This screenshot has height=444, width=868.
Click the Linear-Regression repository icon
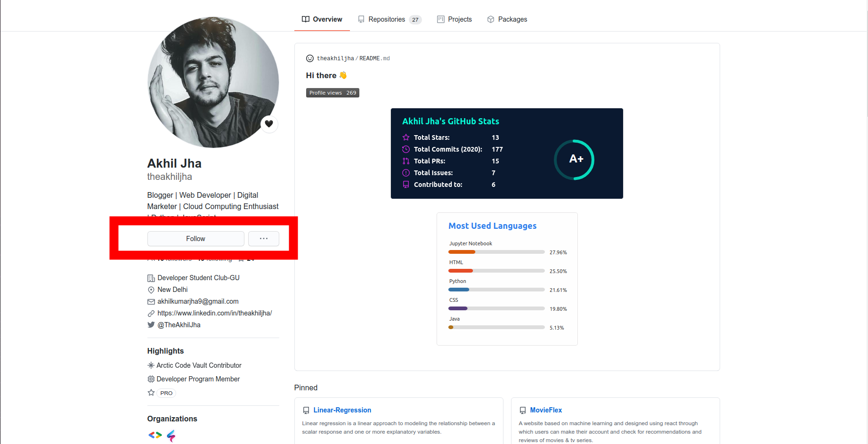click(306, 411)
